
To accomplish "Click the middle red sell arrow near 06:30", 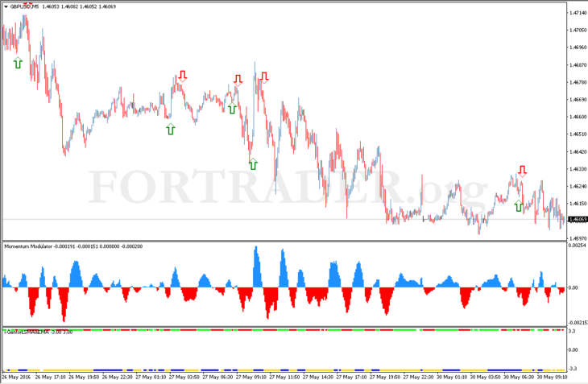I will (238, 81).
